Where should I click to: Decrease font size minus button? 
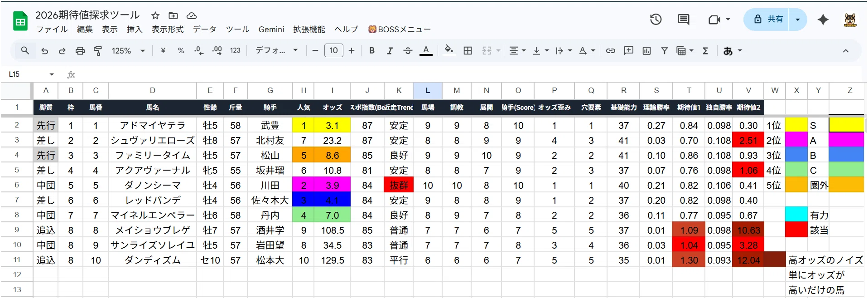point(315,51)
